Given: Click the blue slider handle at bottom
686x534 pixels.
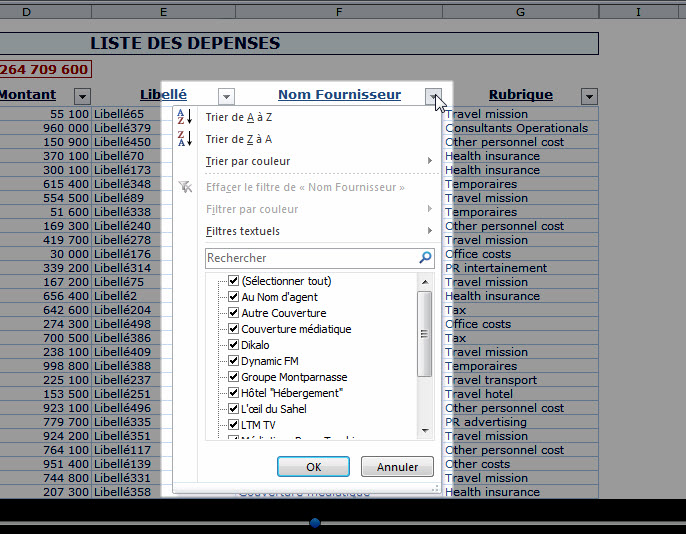Looking at the screenshot, I should (315, 522).
